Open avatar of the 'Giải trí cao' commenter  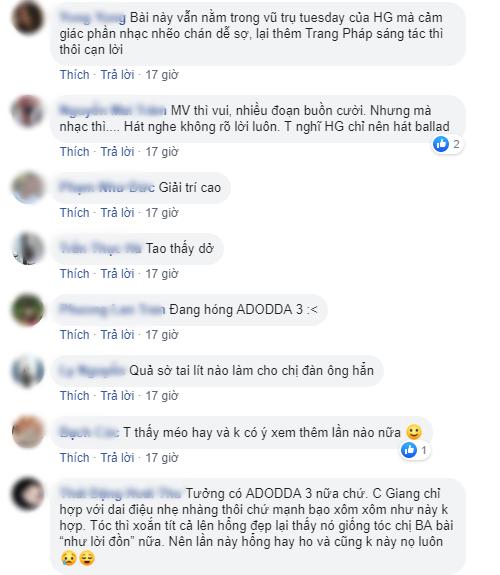pos(28,187)
